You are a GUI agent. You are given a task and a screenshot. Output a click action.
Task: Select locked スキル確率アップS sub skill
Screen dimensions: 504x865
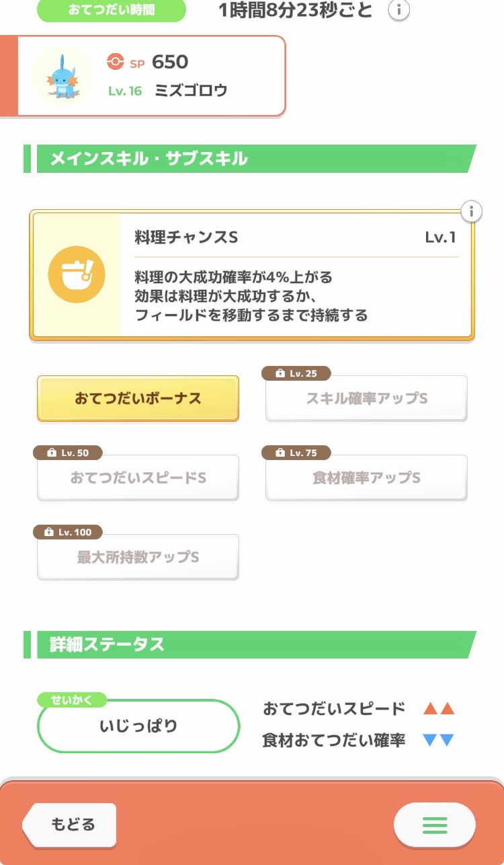[366, 399]
